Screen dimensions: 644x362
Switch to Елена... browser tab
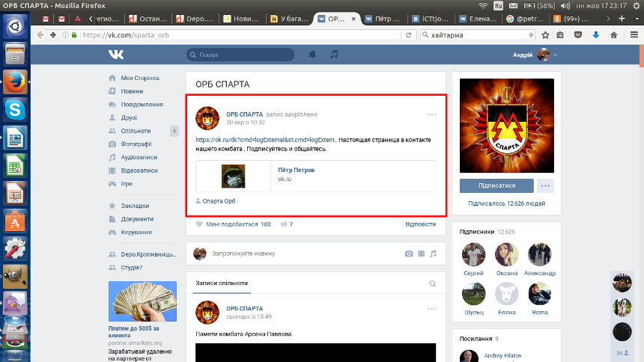click(478, 19)
